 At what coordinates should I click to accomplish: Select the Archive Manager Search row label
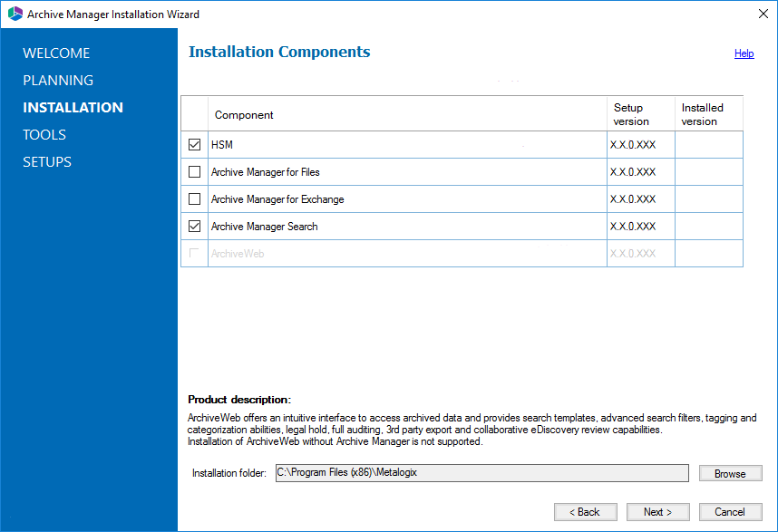point(265,227)
